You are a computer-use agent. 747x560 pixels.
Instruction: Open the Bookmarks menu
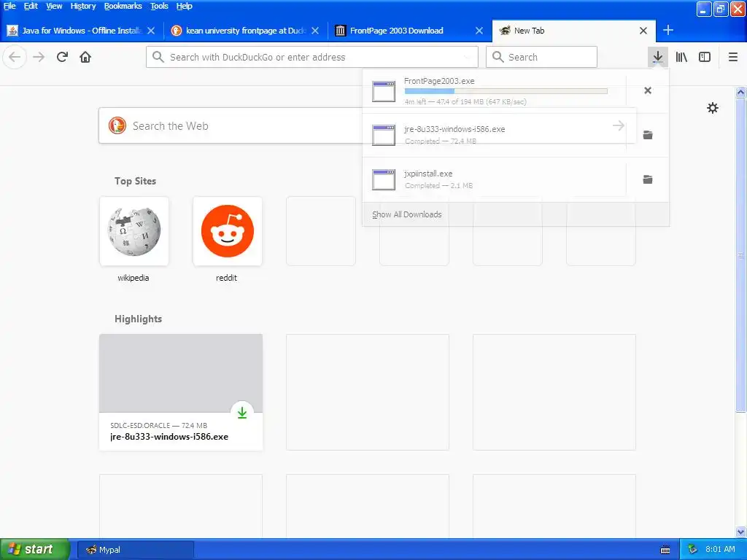(x=123, y=6)
